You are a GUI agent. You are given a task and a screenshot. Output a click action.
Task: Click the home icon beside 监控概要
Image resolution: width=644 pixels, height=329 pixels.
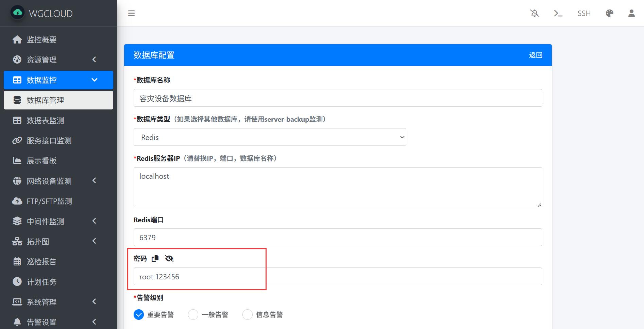(17, 39)
